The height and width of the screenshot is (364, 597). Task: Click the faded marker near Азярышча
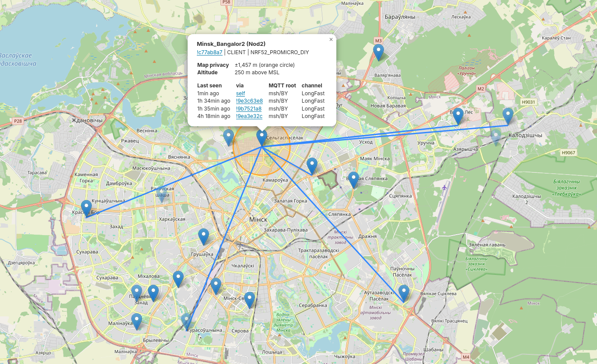coord(496,137)
